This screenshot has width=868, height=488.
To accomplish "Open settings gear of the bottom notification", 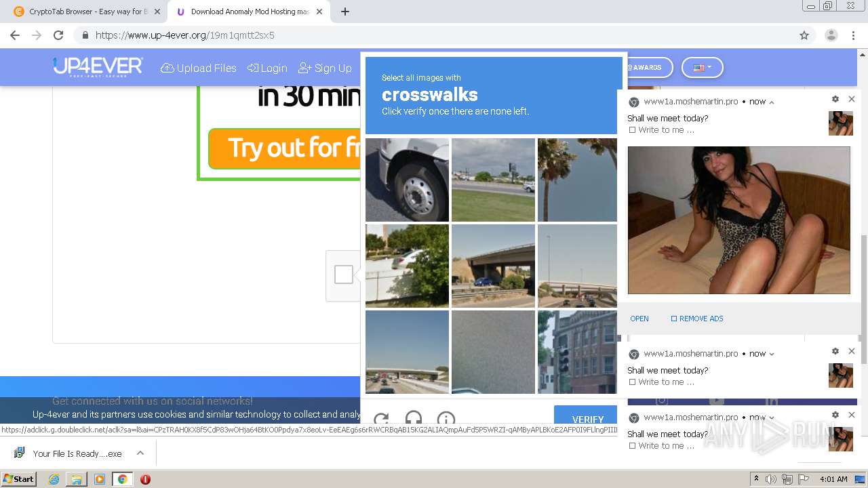I will [x=835, y=415].
